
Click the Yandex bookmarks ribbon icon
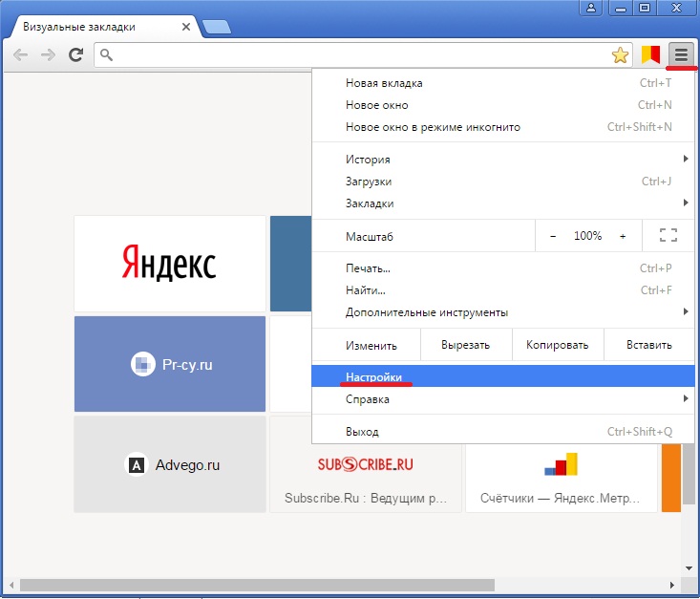(651, 54)
